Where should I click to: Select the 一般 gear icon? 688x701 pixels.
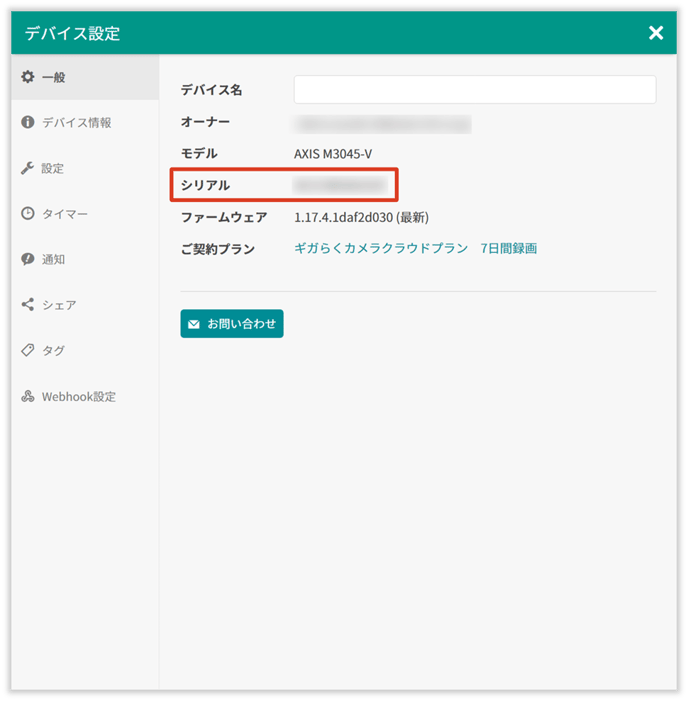(28, 77)
